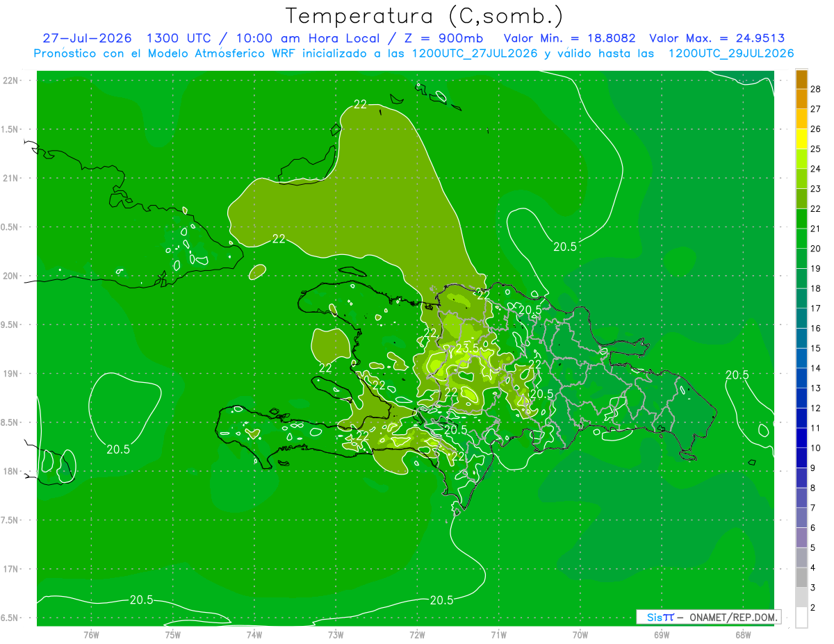This screenshot has height=644, width=834.
Task: Select initialization time "1200UTC_27JUL2026"
Action: [x=475, y=53]
